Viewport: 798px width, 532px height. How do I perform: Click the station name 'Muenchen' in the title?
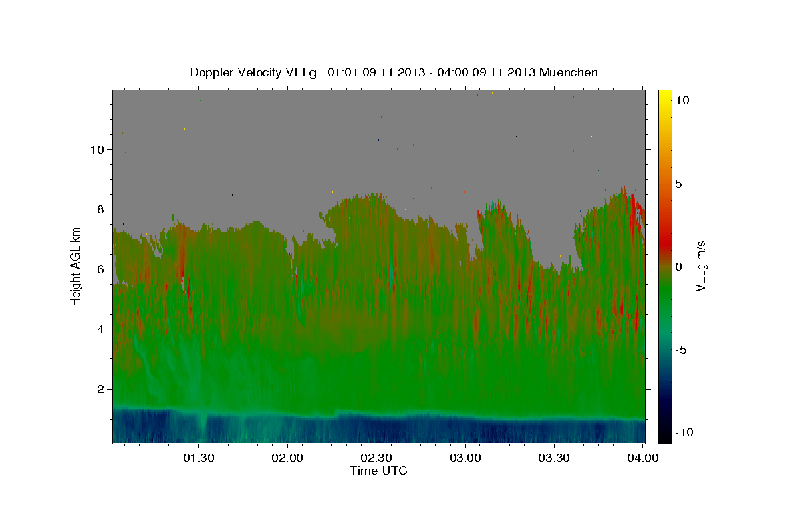(x=569, y=72)
